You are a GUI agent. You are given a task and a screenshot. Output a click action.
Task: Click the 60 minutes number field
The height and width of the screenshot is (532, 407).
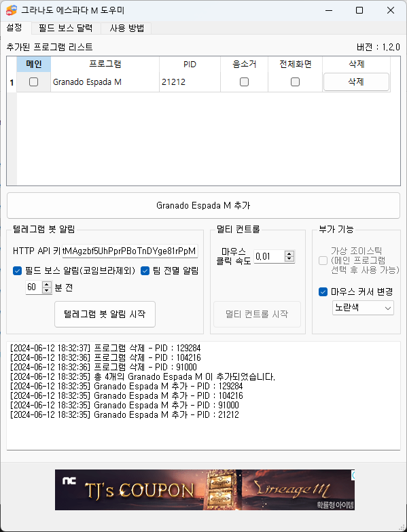(34, 287)
